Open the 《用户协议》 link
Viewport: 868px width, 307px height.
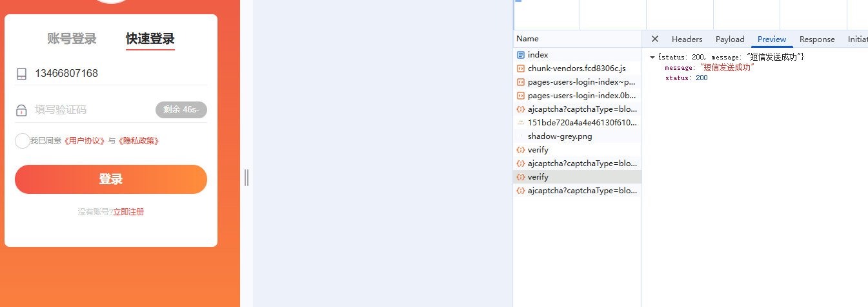[x=84, y=141]
